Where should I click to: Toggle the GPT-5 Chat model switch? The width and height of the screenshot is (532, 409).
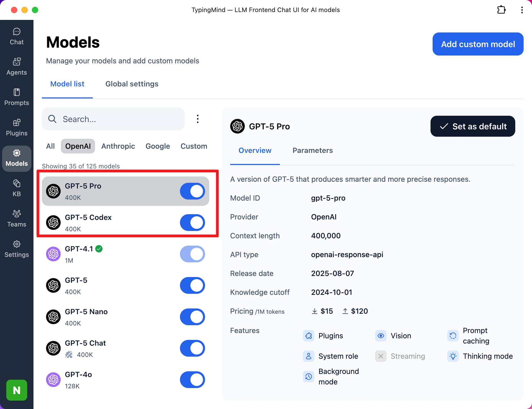coord(193,348)
